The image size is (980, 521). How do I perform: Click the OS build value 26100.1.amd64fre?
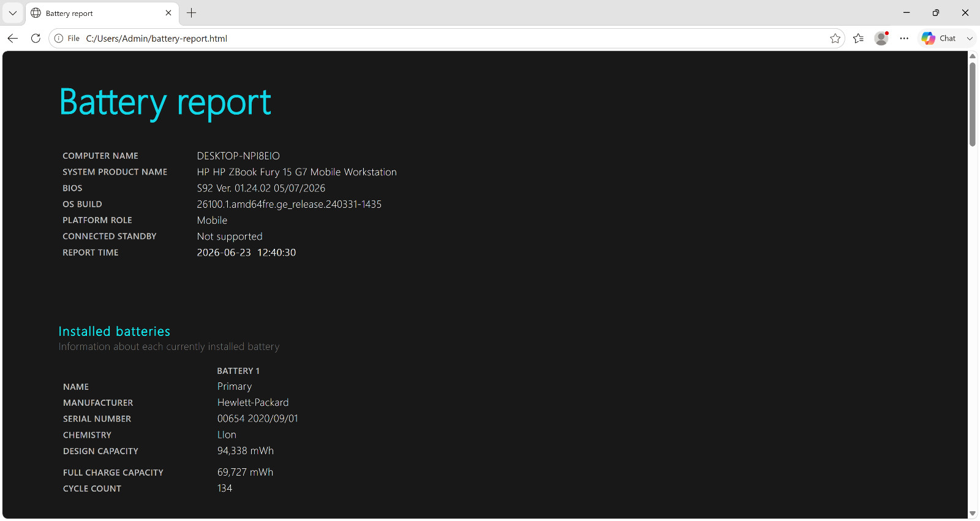coord(289,204)
